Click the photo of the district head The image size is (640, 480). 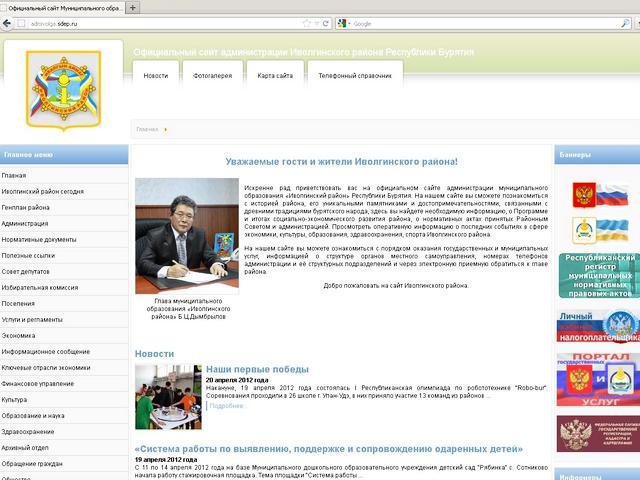click(x=187, y=236)
